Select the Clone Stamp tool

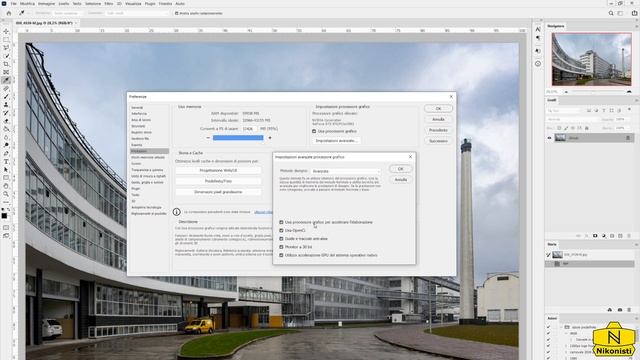point(6,105)
